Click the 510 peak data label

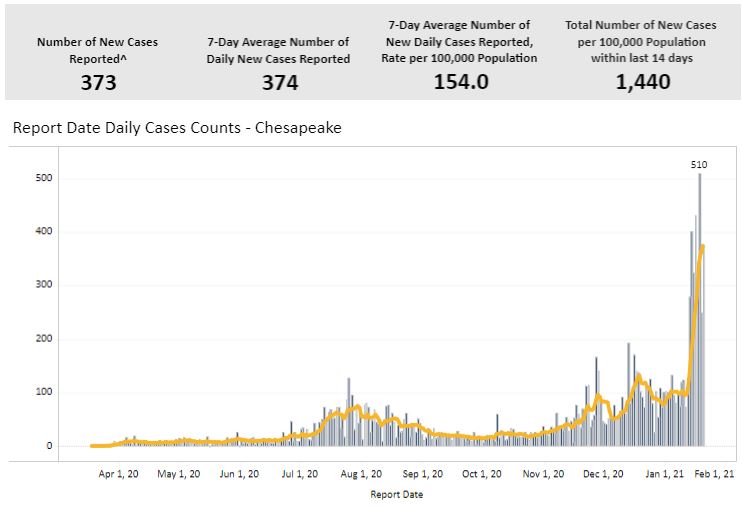click(x=699, y=164)
